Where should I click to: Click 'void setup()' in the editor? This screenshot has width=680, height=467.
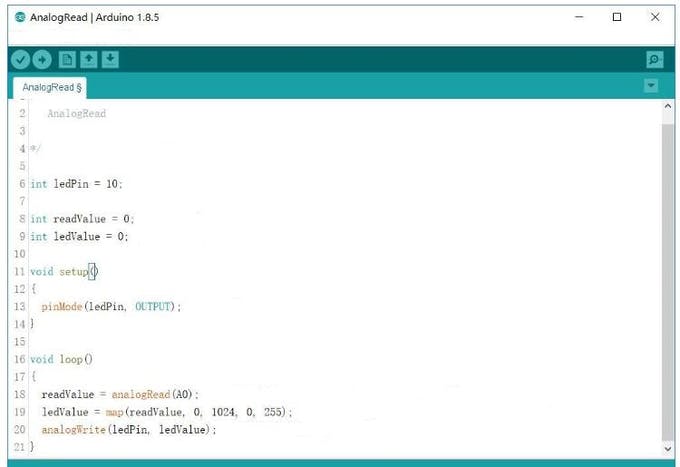(64, 272)
